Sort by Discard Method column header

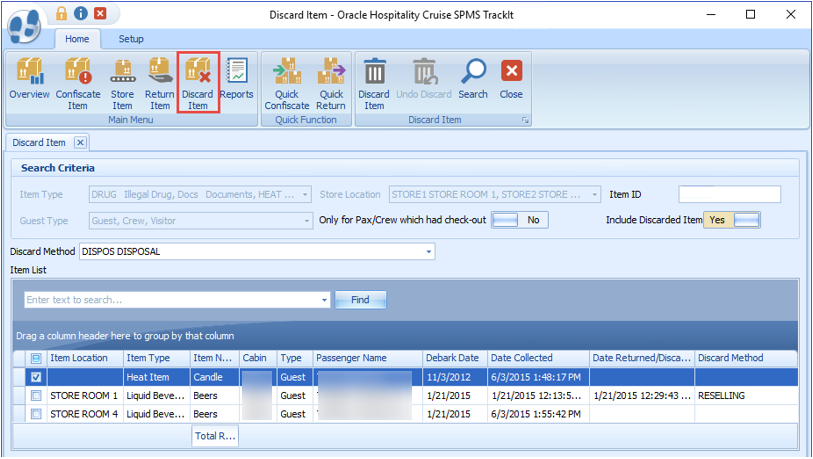tap(746, 358)
